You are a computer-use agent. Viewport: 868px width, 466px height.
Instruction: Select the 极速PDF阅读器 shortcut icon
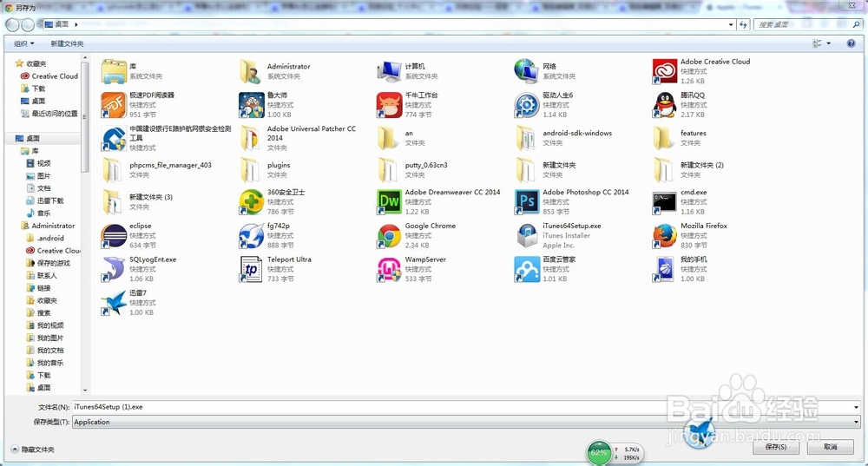(114, 105)
